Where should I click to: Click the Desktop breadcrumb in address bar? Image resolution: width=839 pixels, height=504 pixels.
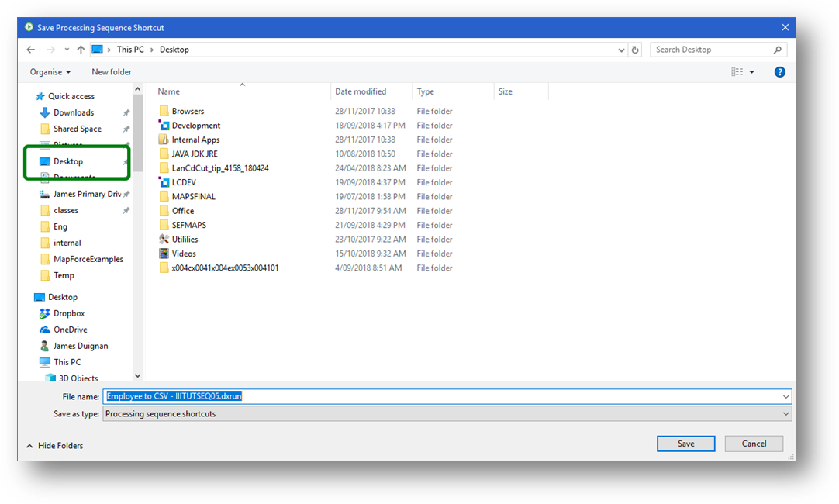pos(174,50)
